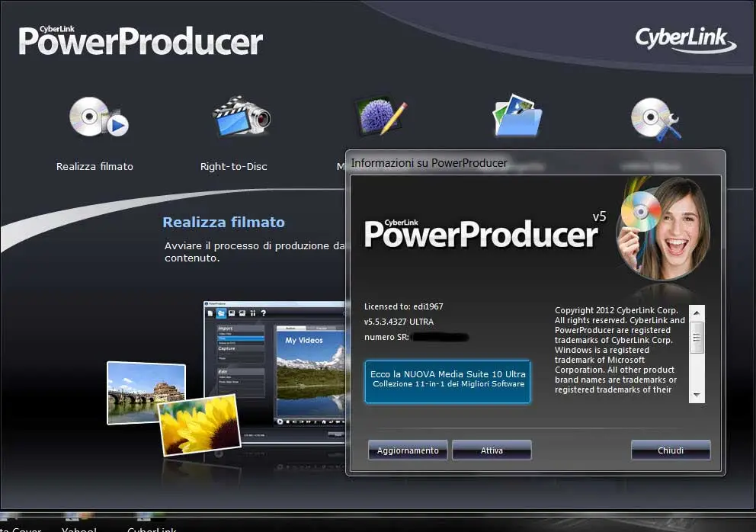This screenshot has width=756, height=532.
Task: Click the Attiva button
Action: click(x=492, y=450)
